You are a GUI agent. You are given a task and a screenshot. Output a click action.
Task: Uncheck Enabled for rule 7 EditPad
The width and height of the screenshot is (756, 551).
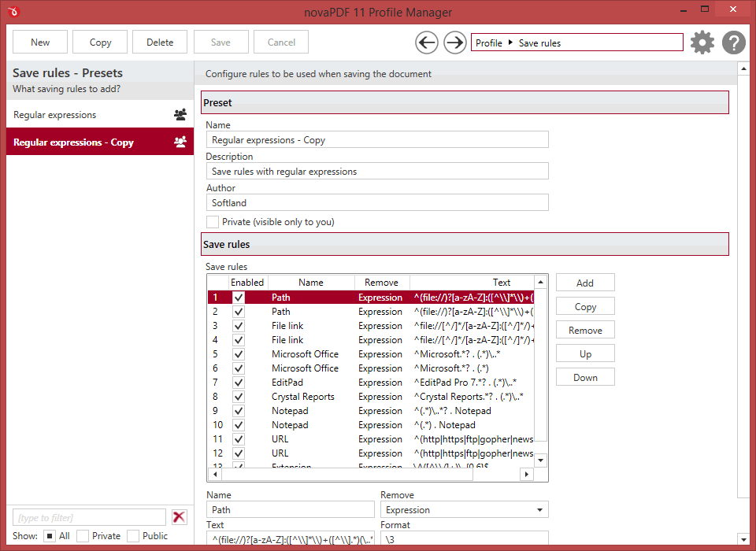click(x=238, y=383)
